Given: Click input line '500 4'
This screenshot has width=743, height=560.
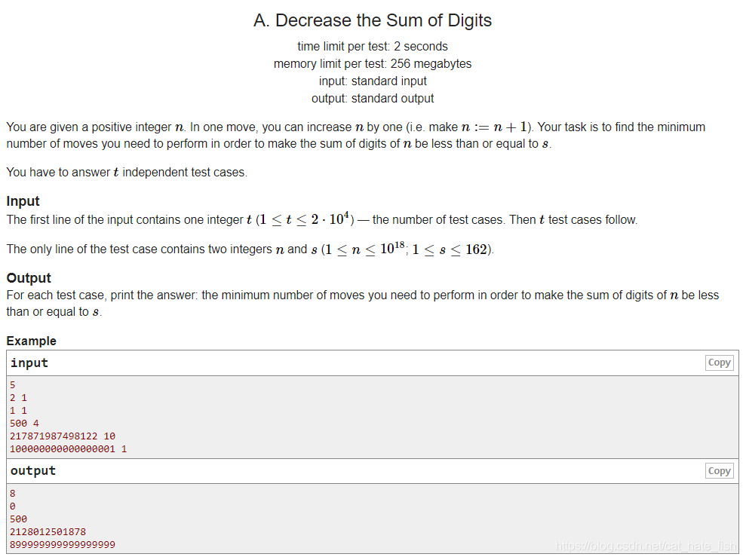Looking at the screenshot, I should pyautogui.click(x=24, y=423).
